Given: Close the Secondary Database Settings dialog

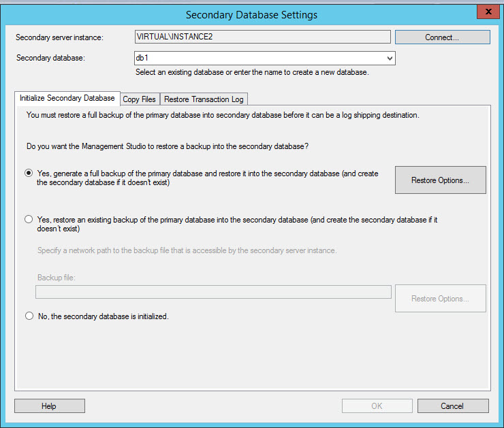Looking at the screenshot, I should [484, 12].
